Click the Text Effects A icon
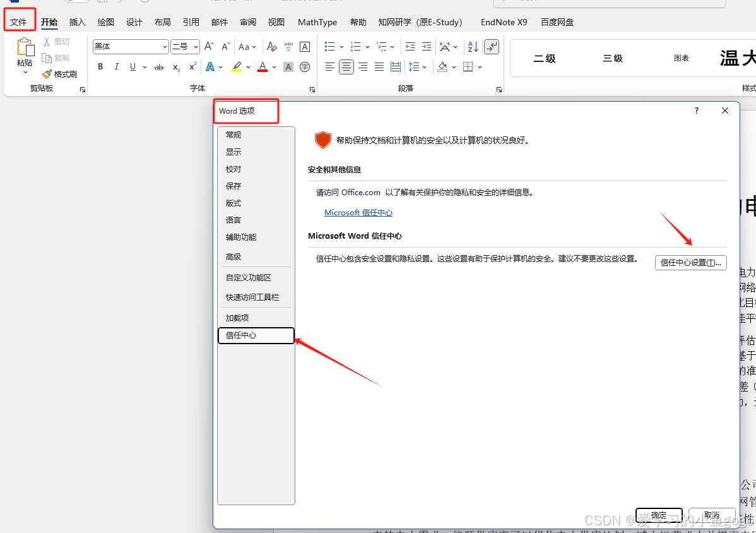756x533 pixels. 210,67
